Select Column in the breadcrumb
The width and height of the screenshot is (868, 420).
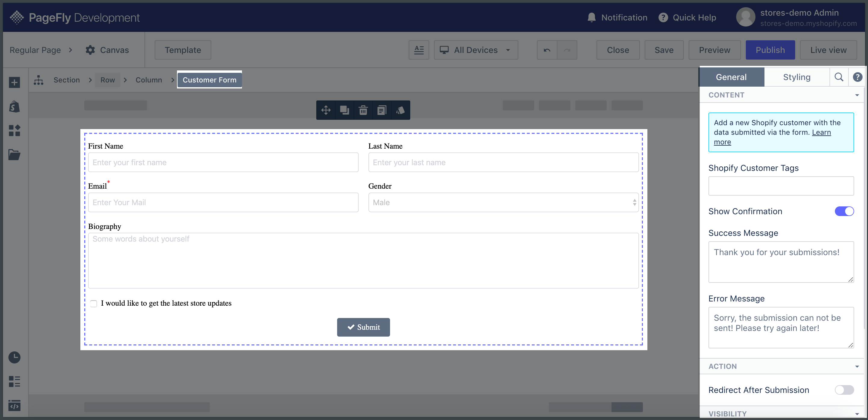149,80
